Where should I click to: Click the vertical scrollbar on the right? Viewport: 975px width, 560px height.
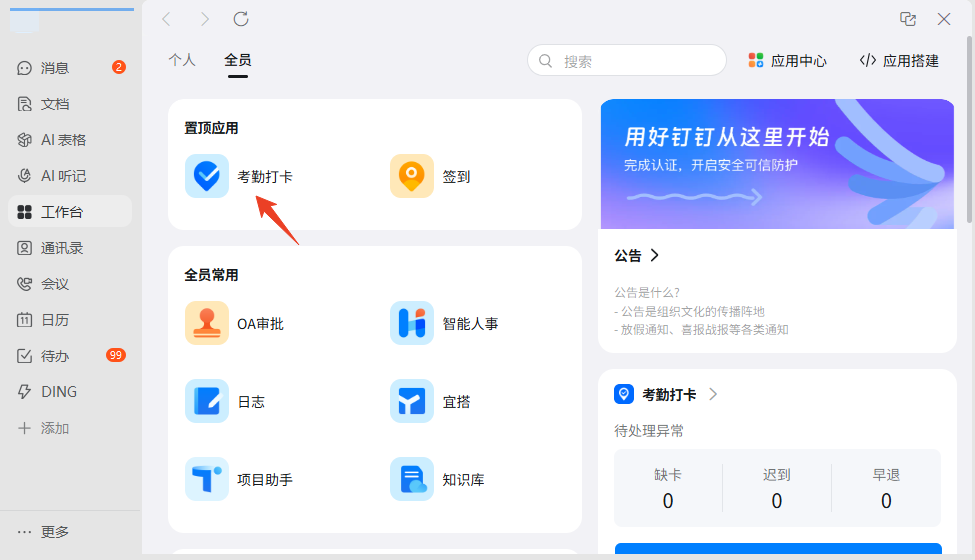click(969, 129)
